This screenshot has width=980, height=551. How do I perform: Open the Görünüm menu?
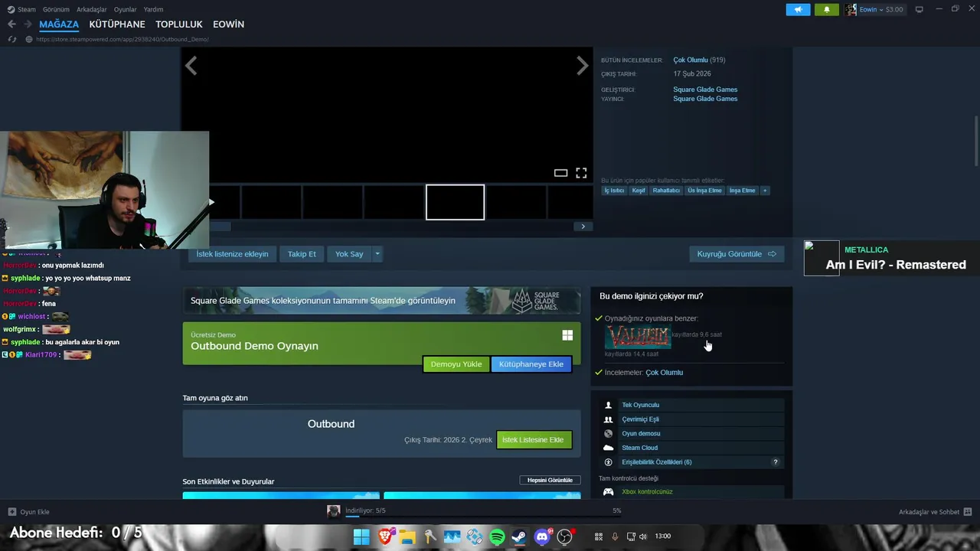(x=56, y=9)
